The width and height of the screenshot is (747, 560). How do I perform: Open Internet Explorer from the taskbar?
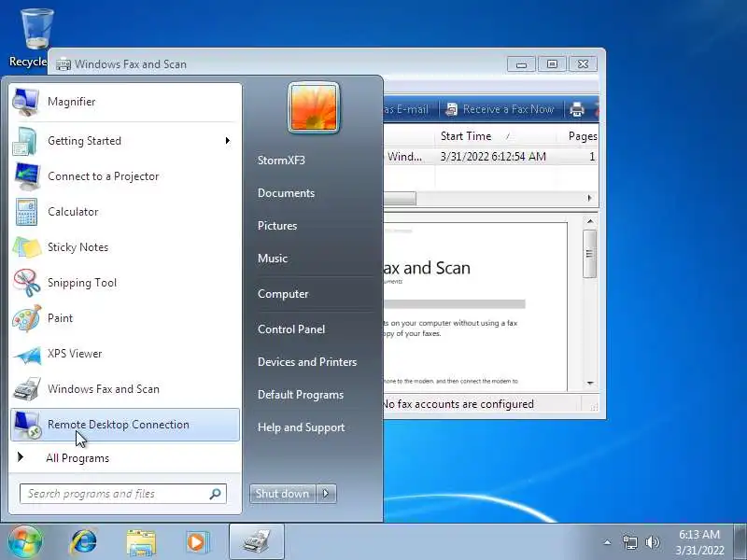click(83, 542)
